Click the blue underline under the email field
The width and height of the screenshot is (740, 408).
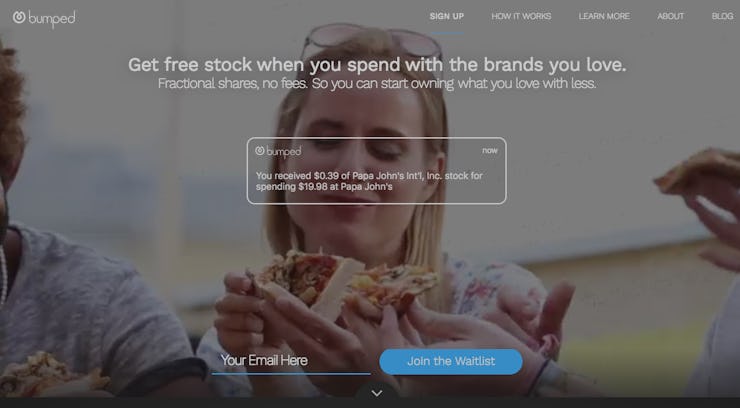click(291, 374)
